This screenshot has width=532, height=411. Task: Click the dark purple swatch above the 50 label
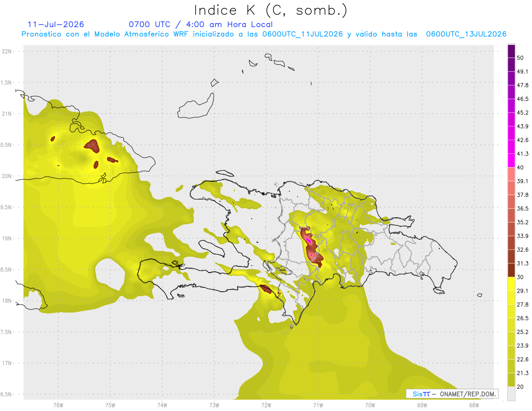[x=511, y=51]
